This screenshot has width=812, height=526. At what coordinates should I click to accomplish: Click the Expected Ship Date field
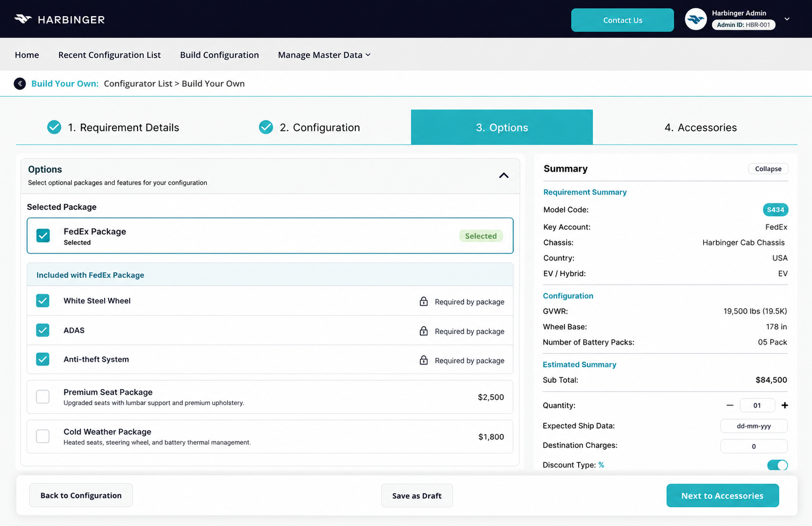(x=754, y=426)
